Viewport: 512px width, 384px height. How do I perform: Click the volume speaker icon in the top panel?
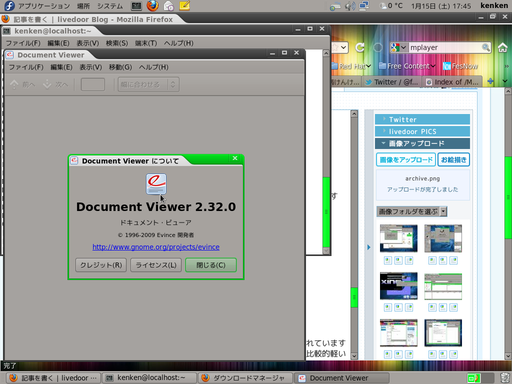point(350,6)
